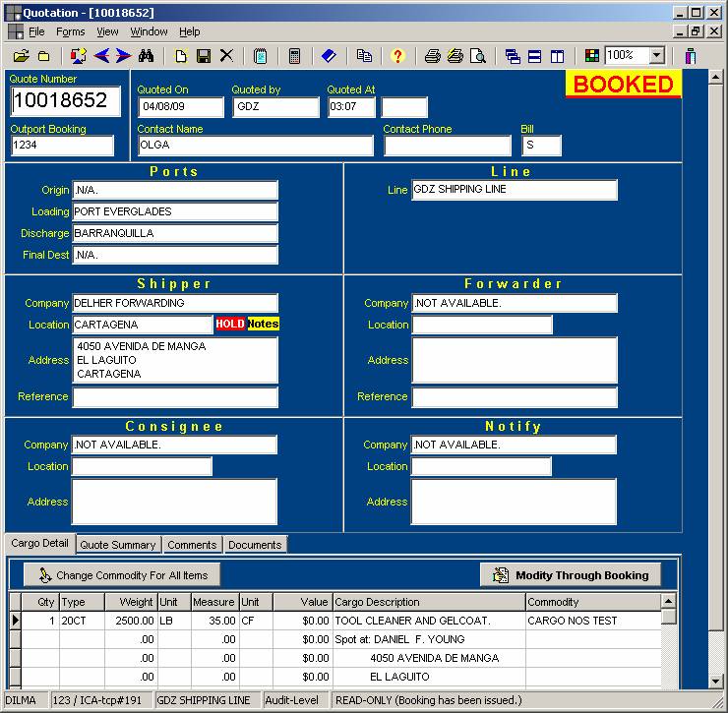Click the cargo grid scrollbar up arrow
This screenshot has width=728, height=713.
pyautogui.click(x=669, y=601)
